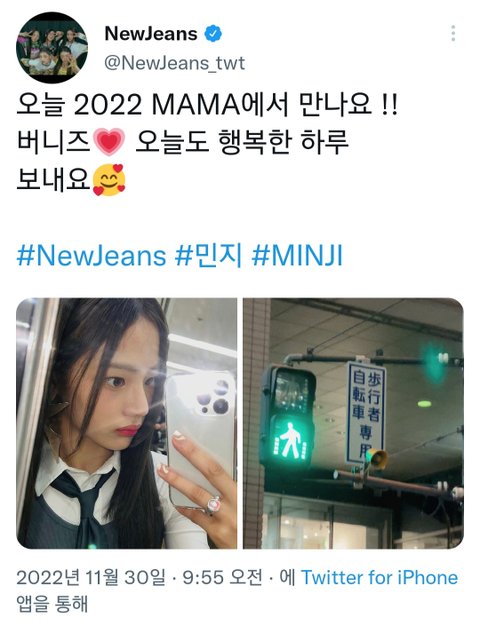Screen dimensions: 480x625
Task: Open the more options three-dot menu
Action: click(x=453, y=33)
